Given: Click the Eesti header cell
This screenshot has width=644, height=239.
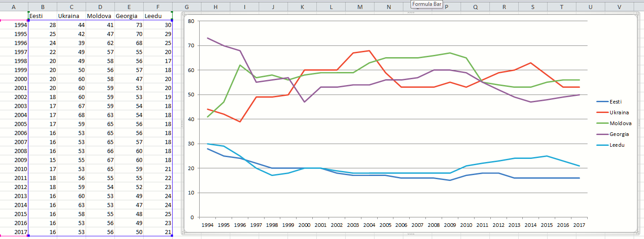Looking at the screenshot, I should click(x=42, y=16).
